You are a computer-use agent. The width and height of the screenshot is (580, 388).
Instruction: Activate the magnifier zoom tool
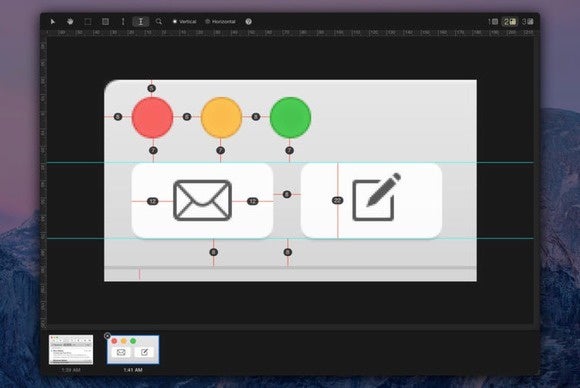click(159, 22)
